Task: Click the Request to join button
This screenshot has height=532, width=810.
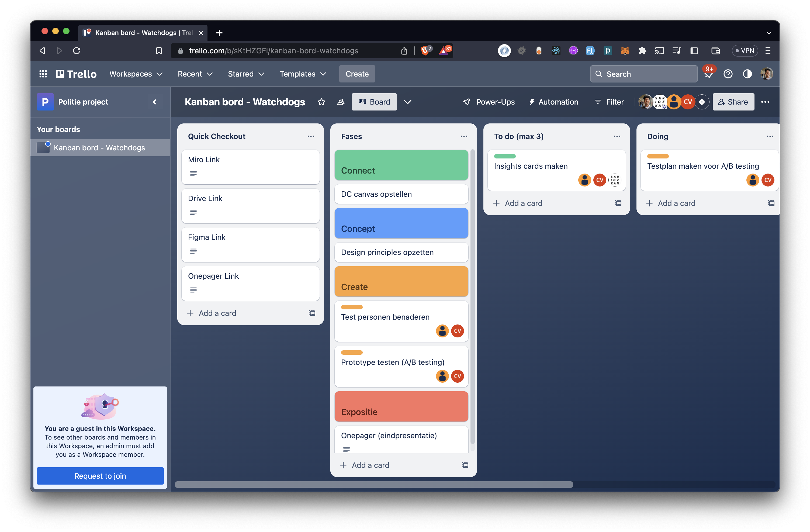Action: [x=100, y=476]
